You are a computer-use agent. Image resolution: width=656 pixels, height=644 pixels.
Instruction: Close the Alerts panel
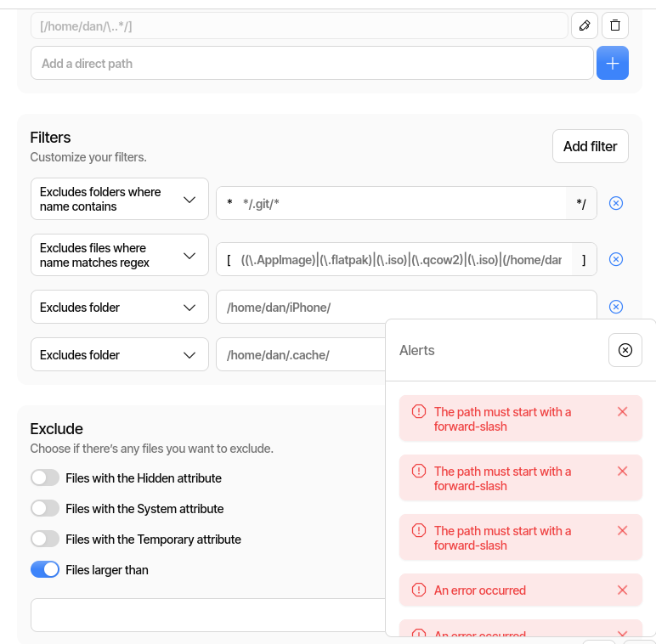(625, 350)
